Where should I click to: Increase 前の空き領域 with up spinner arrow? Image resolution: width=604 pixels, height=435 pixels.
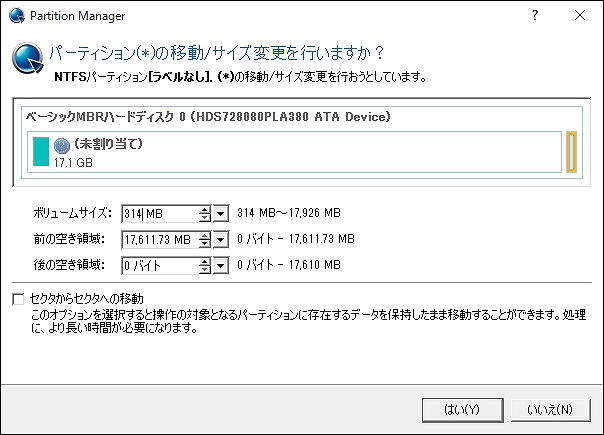[205, 235]
